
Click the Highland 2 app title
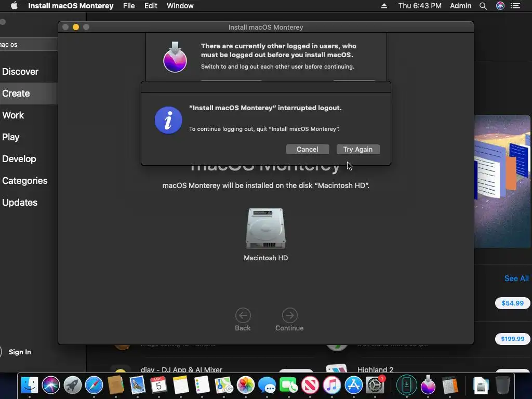pos(375,369)
